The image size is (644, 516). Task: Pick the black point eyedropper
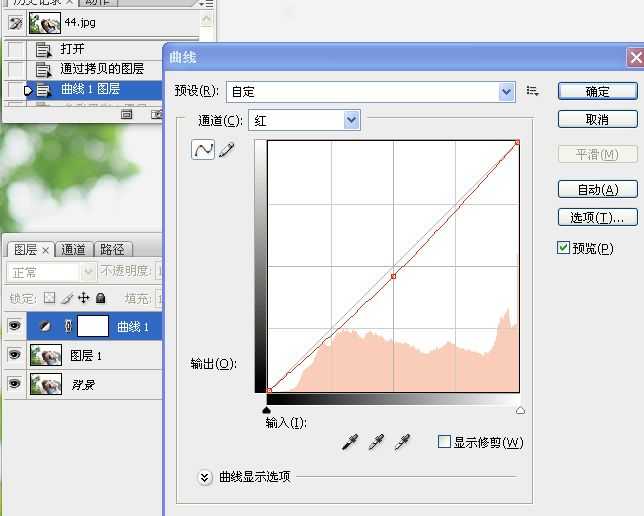point(350,442)
